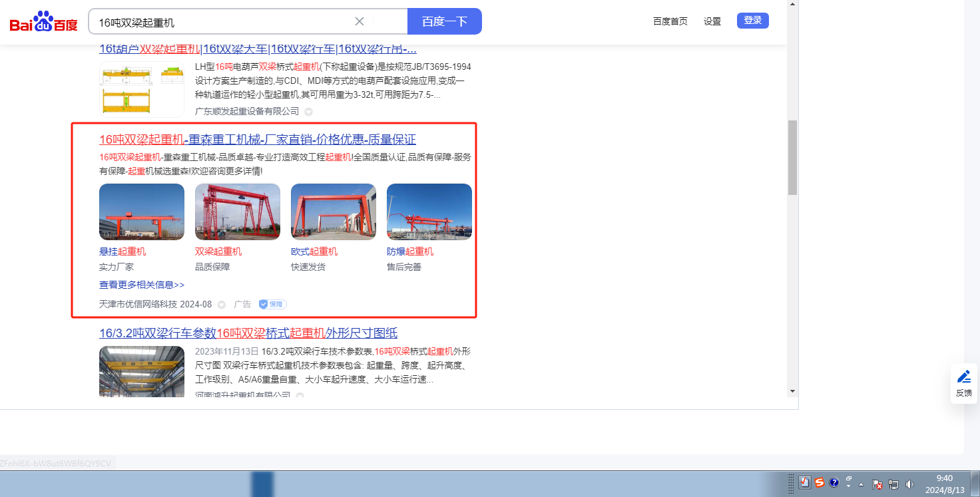Click the volume speaker tray icon
Screen dimensions: 980x497
[909, 485]
